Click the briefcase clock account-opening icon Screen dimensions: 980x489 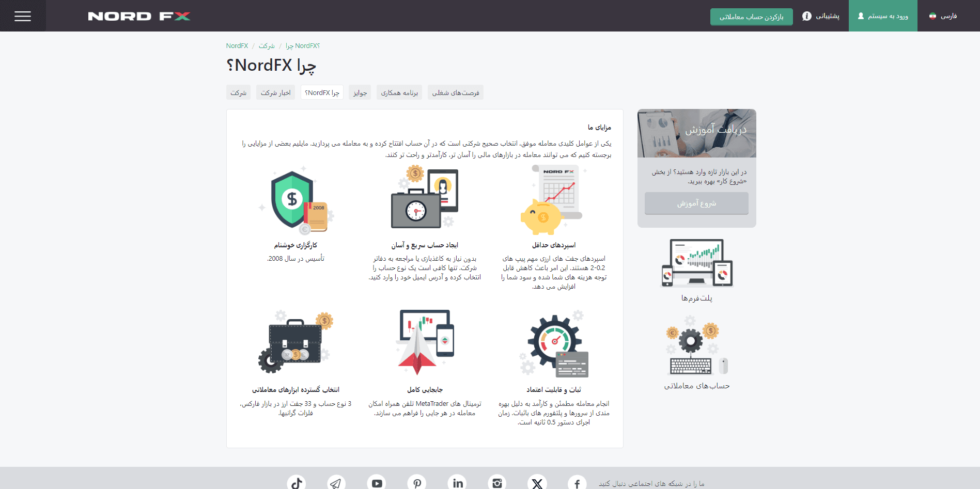coord(425,197)
